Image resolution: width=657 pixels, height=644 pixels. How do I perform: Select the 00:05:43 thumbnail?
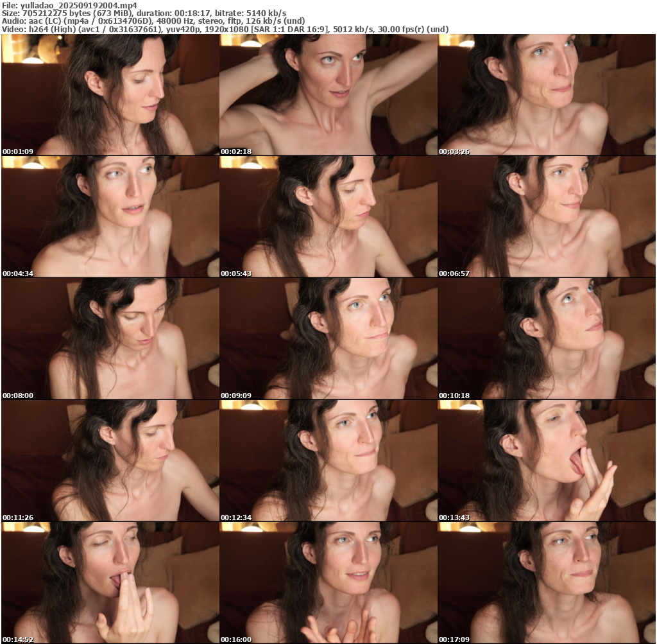click(328, 216)
